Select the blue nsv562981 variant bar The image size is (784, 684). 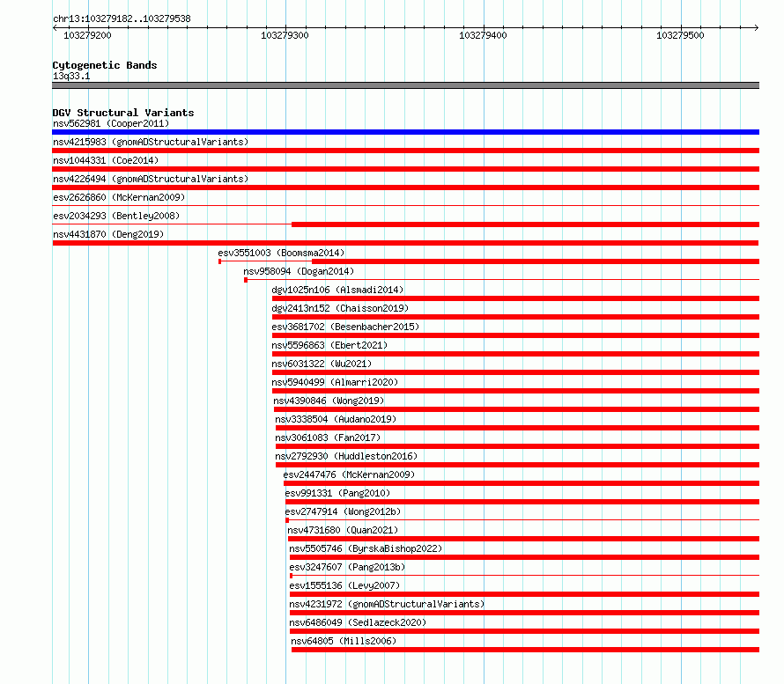(x=405, y=132)
